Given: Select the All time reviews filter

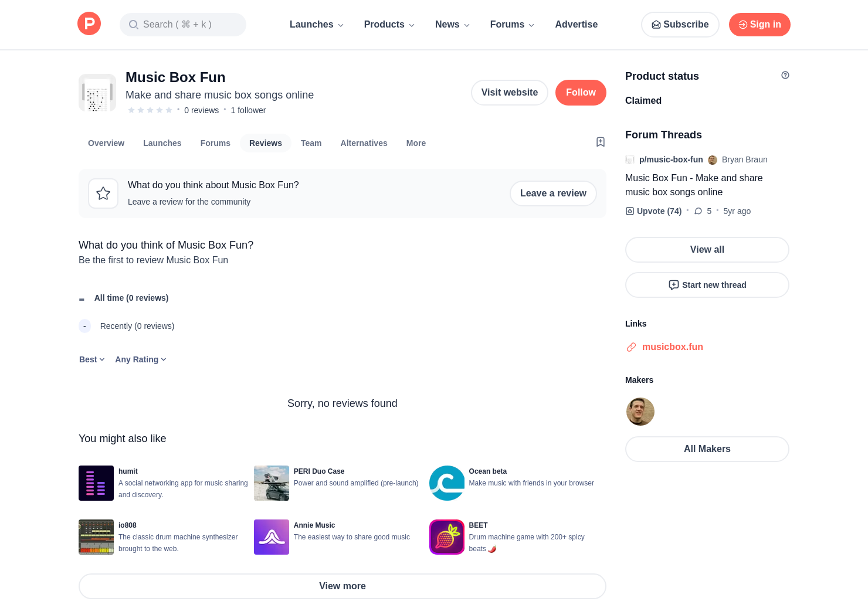Looking at the screenshot, I should coord(131,298).
